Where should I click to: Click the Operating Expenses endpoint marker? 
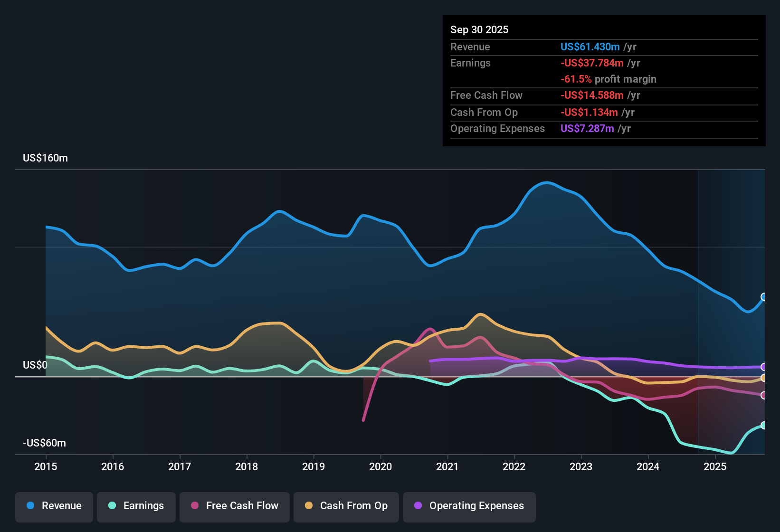764,367
